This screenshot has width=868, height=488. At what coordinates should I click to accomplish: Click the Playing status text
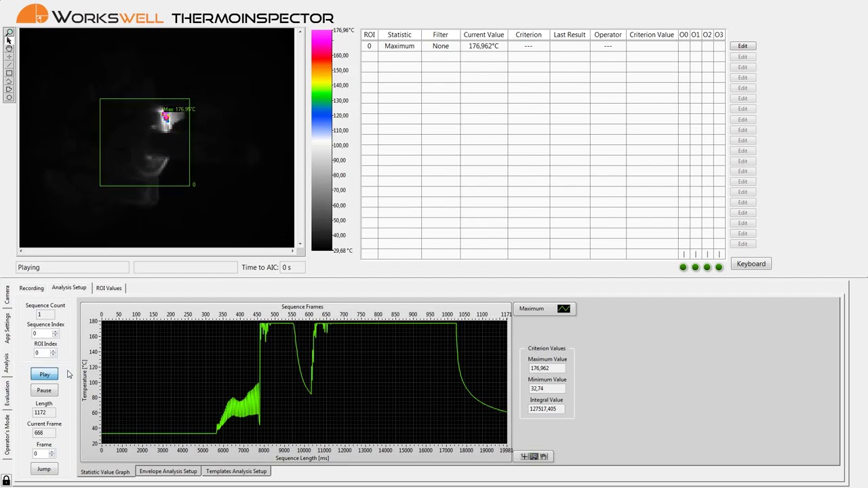tap(28, 268)
